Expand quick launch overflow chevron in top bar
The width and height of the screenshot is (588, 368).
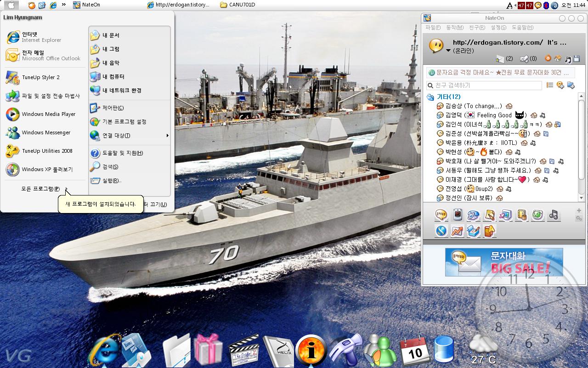pyautogui.click(x=63, y=5)
